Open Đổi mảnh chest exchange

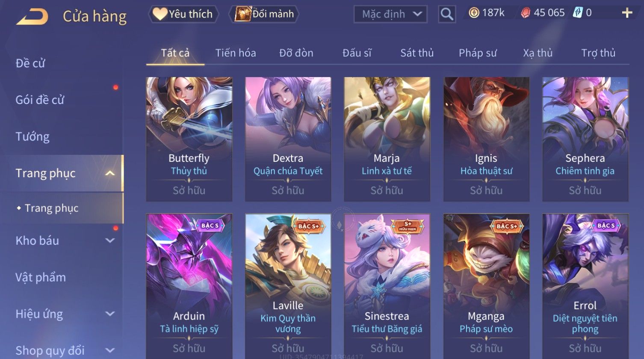pyautogui.click(x=264, y=14)
